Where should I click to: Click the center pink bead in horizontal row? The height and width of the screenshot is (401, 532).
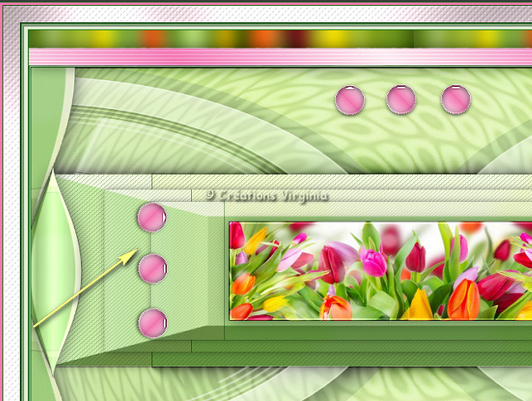coord(401,100)
